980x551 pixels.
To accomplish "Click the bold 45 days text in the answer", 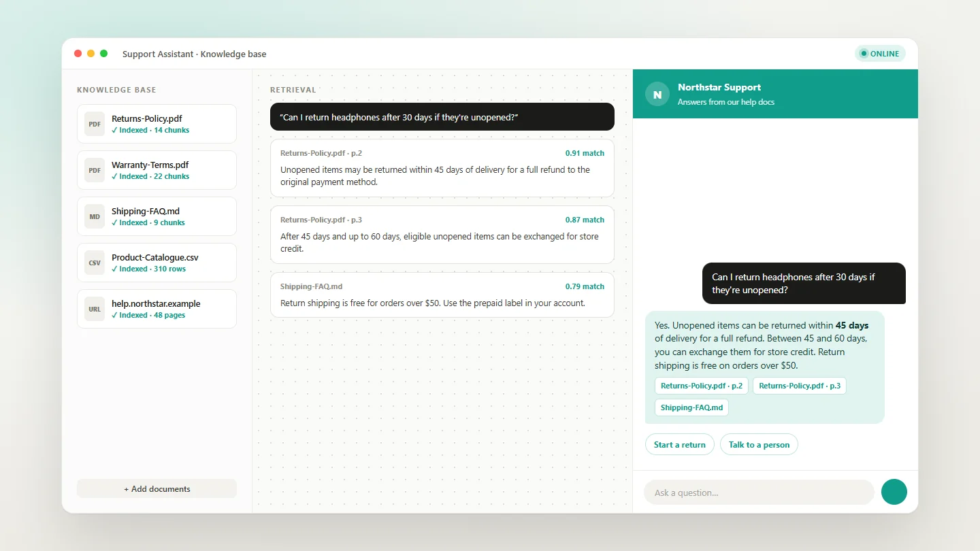I will pyautogui.click(x=852, y=325).
